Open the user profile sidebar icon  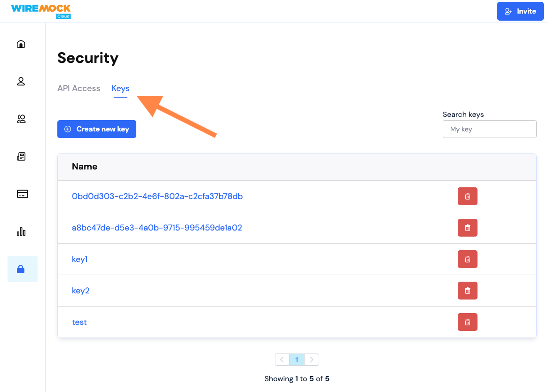pos(21,81)
